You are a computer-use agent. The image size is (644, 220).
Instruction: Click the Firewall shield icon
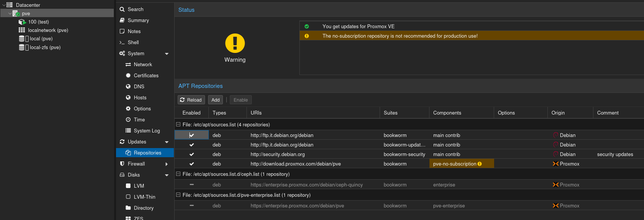click(x=122, y=164)
